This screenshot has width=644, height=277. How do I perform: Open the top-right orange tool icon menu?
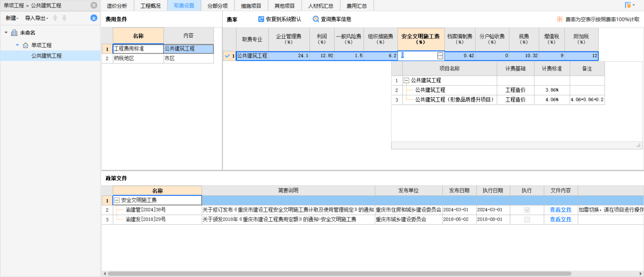coord(630,5)
